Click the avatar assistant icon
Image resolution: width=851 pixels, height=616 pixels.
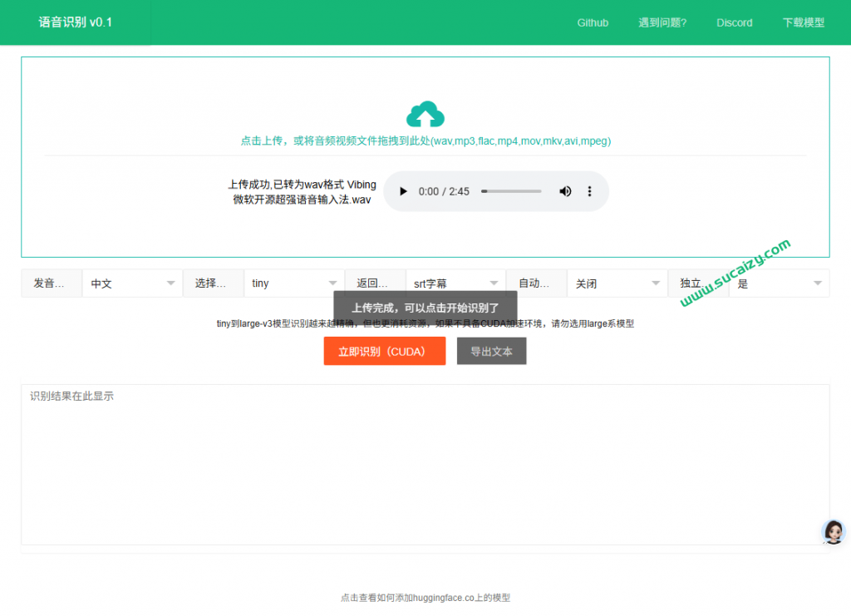pyautogui.click(x=833, y=532)
